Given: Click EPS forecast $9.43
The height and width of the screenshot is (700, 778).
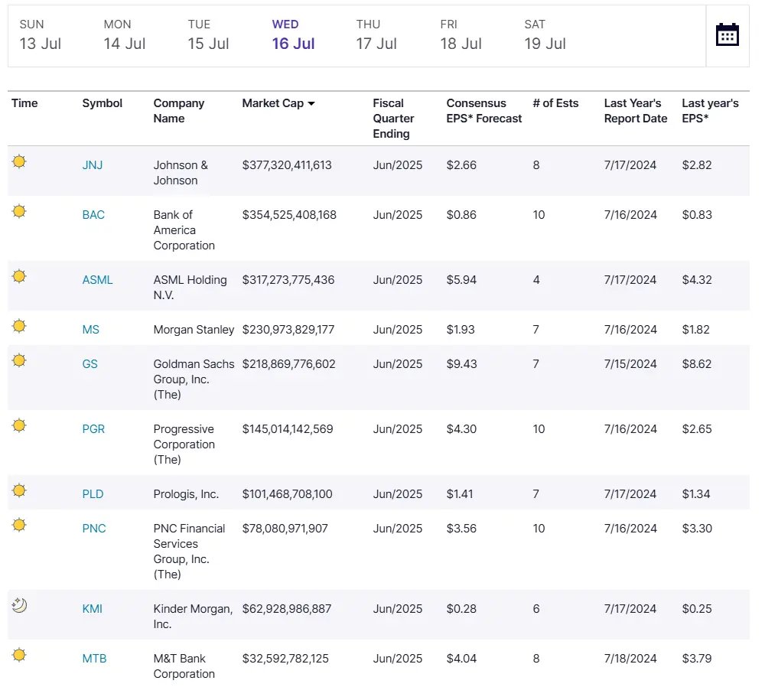Looking at the screenshot, I should coord(461,363).
